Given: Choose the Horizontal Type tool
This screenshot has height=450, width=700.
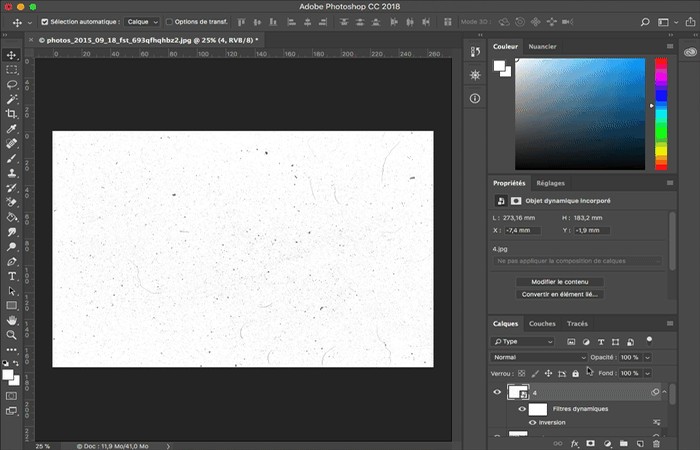Looking at the screenshot, I should (12, 276).
